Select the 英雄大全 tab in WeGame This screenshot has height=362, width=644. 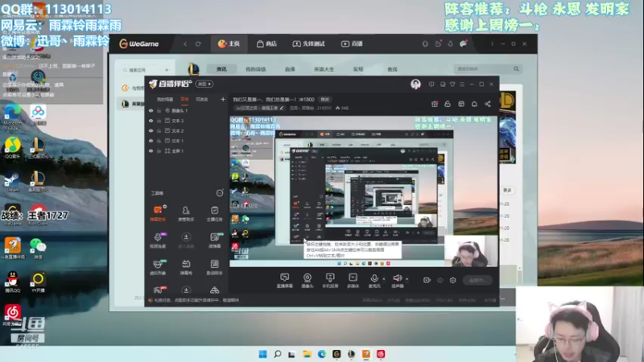point(324,69)
